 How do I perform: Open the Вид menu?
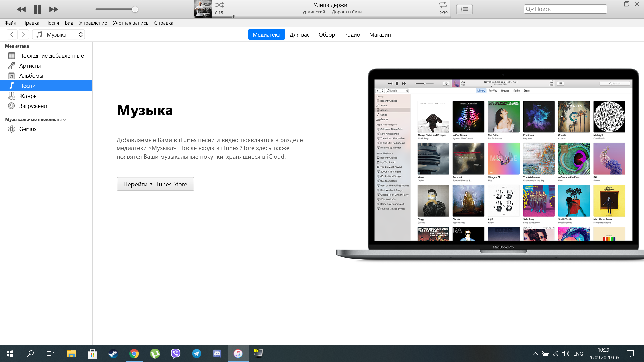[x=69, y=23]
